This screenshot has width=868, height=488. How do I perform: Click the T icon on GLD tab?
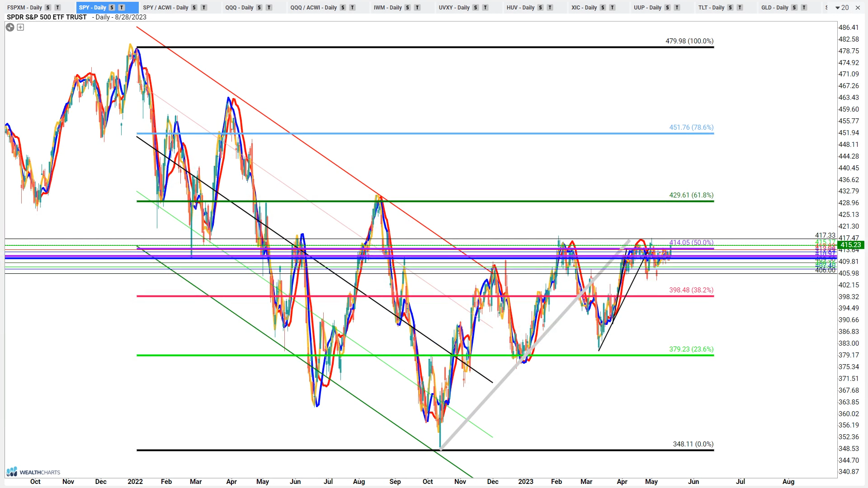tap(804, 8)
